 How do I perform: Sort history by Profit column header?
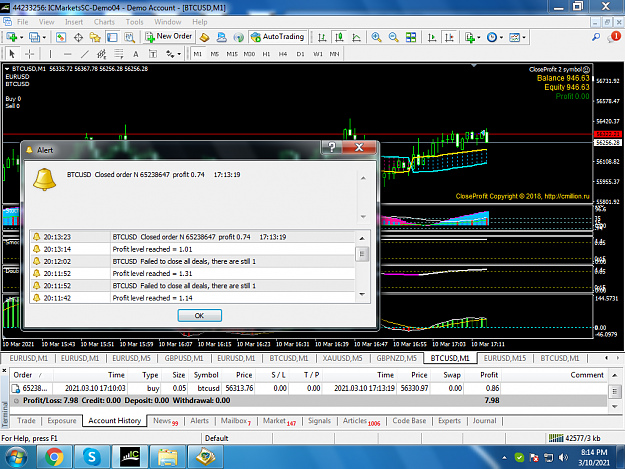click(x=489, y=375)
